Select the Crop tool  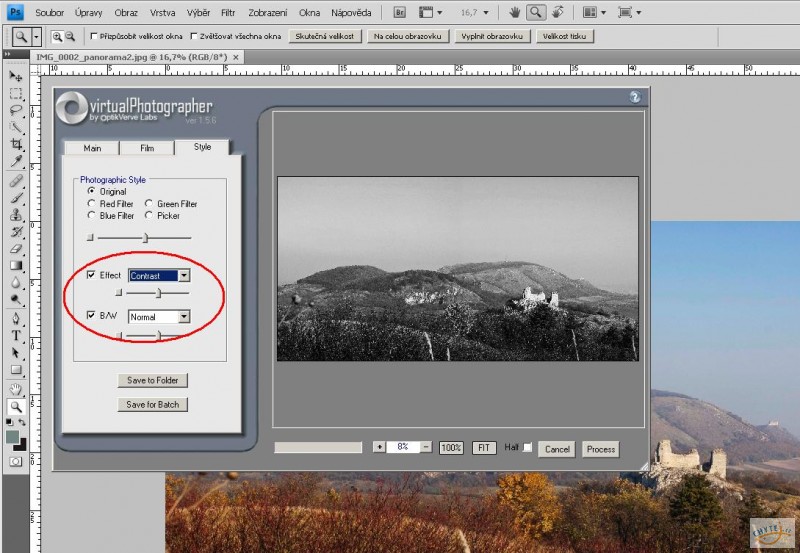(x=15, y=144)
